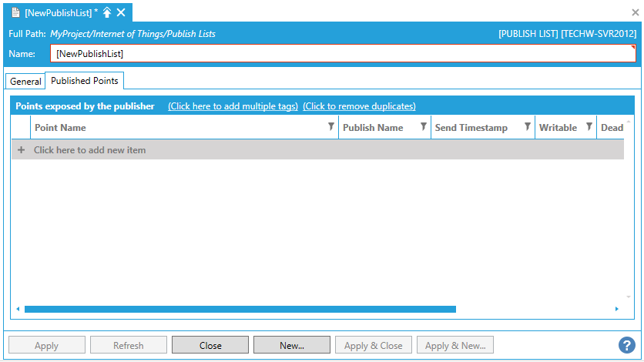Image resolution: width=644 pixels, height=362 pixels.
Task: Click the remove duplicates link
Action: coord(359,106)
